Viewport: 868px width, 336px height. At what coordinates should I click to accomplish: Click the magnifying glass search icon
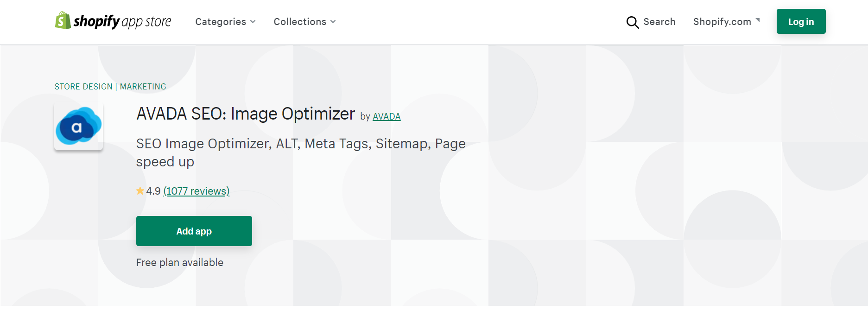632,22
